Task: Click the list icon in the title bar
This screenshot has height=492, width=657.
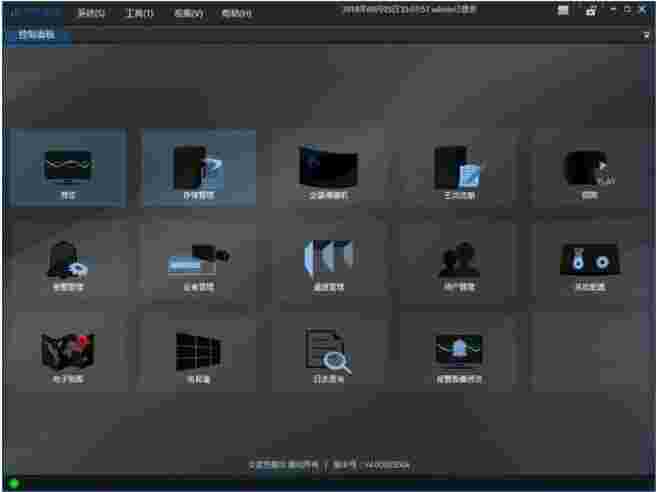Action: tap(563, 10)
